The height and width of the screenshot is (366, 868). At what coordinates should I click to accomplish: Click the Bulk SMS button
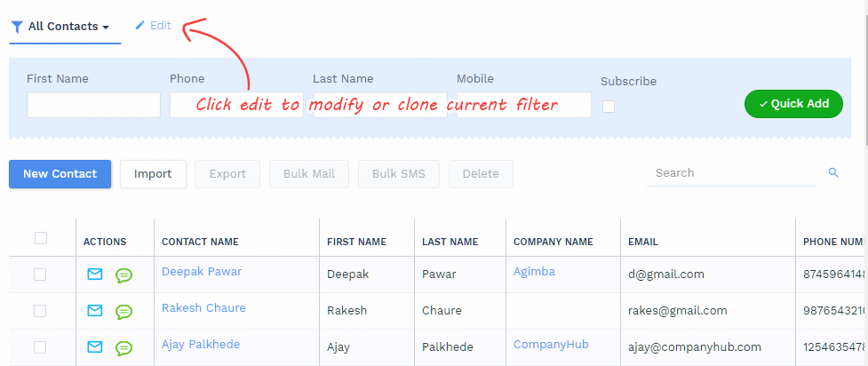click(x=399, y=174)
